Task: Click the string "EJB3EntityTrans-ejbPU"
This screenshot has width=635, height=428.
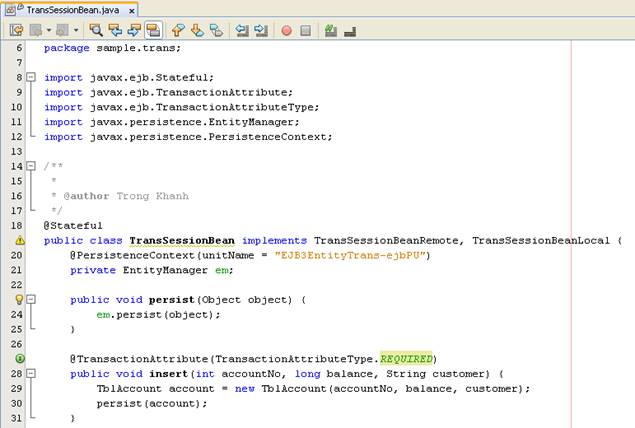Action: 349,256
